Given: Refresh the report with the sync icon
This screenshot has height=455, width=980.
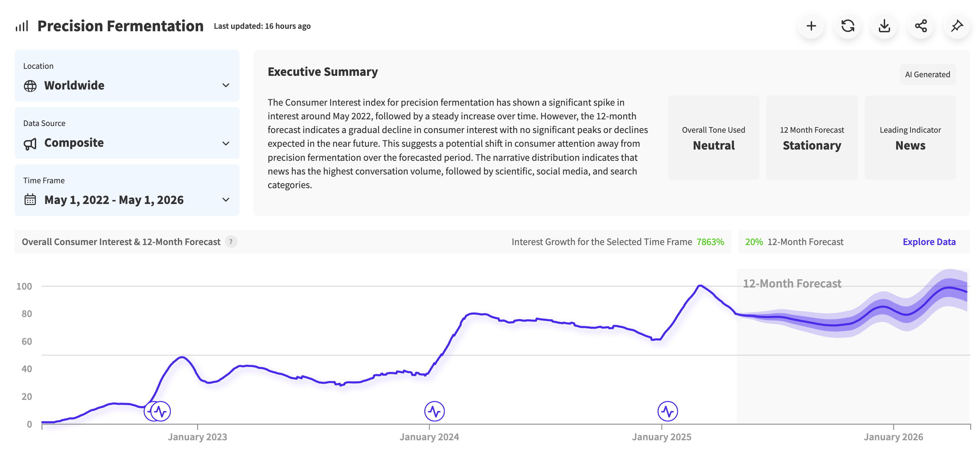Looking at the screenshot, I should [x=848, y=26].
